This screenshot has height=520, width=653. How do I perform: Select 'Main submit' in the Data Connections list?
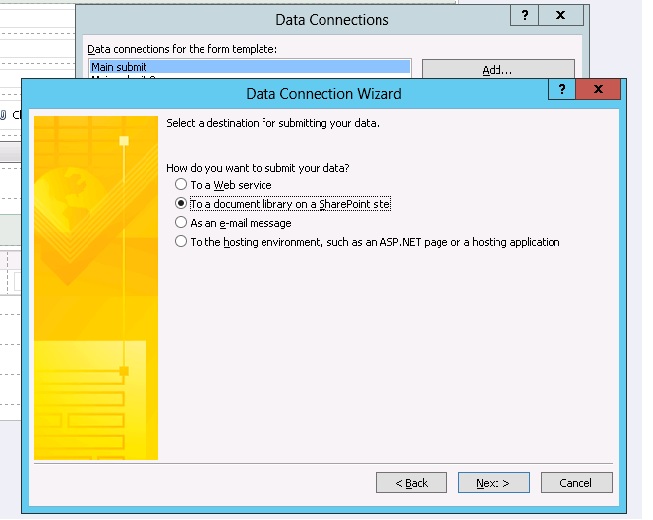click(x=250, y=67)
